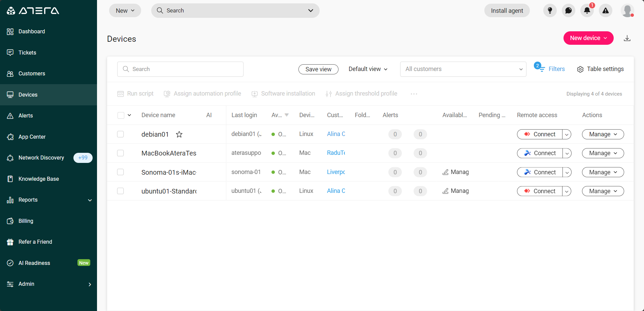
Task: Connect to Sonoma-01s-iMac device
Action: 540,172
